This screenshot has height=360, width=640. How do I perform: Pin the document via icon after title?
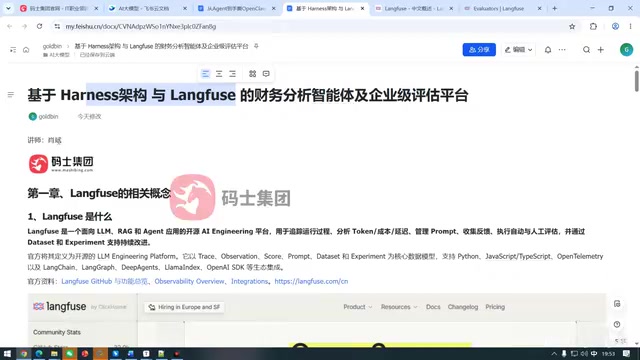(x=256, y=46)
